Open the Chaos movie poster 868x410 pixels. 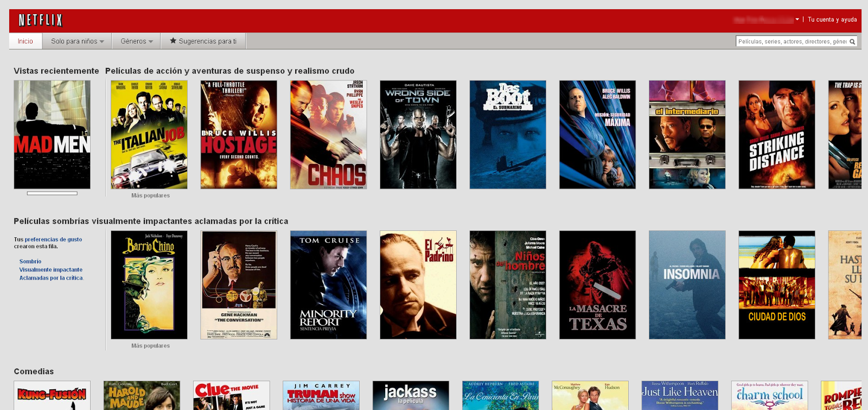coord(329,135)
